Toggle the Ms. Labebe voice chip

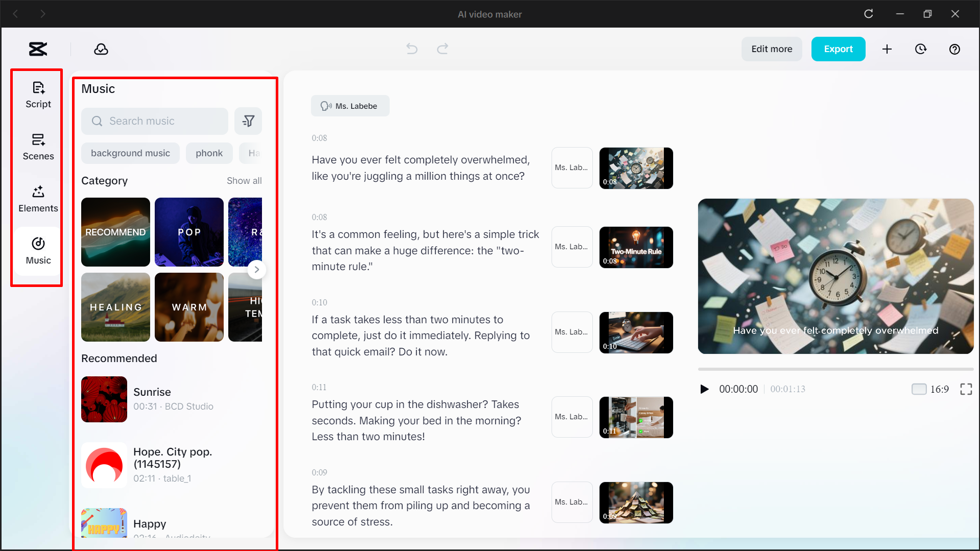pos(350,106)
